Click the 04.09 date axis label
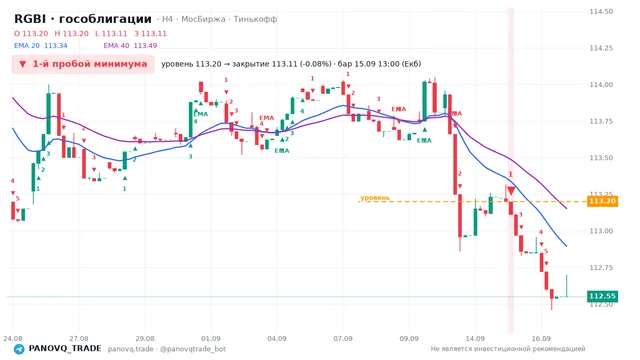Screen dimensions: 640x360 click(x=277, y=338)
